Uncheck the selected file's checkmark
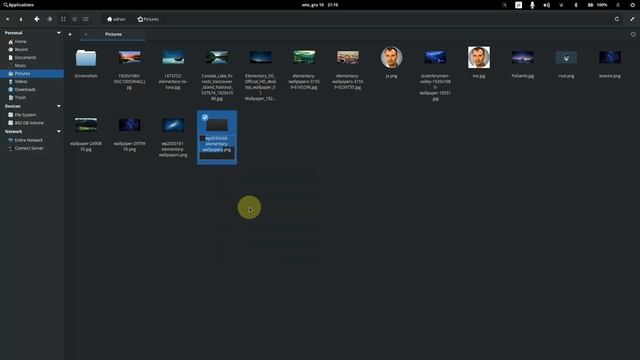This screenshot has height=360, width=640. pyautogui.click(x=205, y=117)
